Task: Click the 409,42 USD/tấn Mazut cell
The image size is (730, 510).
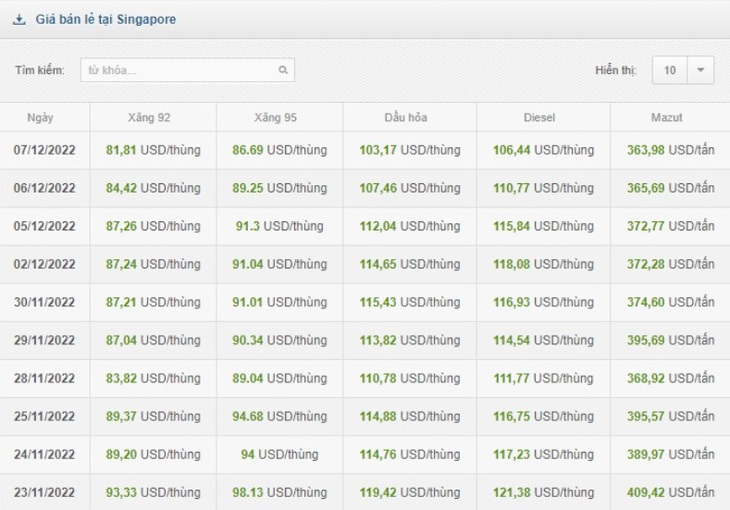Action: click(x=670, y=492)
